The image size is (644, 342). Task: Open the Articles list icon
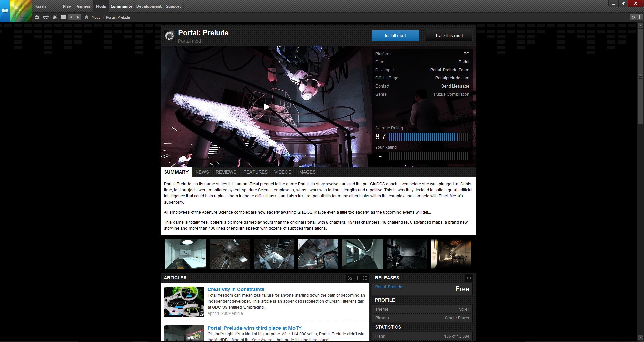click(x=365, y=278)
